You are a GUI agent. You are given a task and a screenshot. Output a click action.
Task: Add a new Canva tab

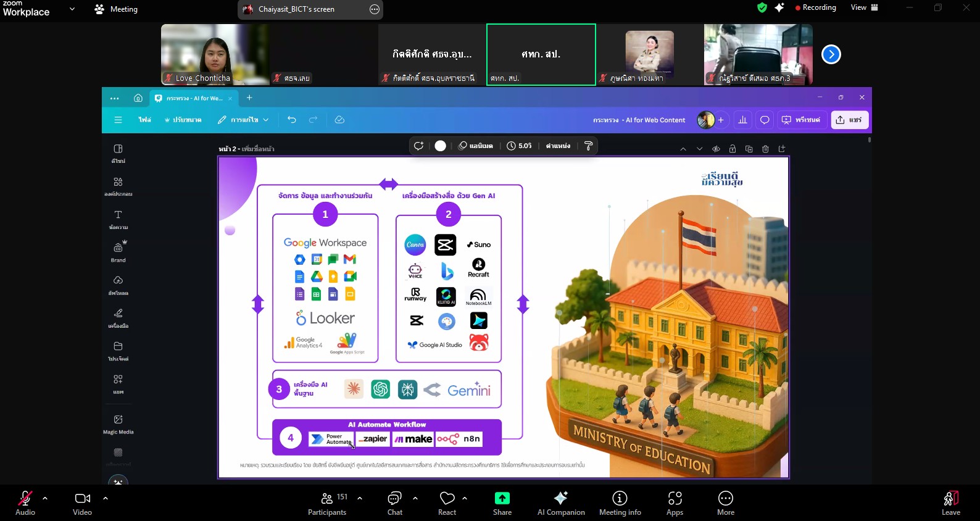(249, 98)
